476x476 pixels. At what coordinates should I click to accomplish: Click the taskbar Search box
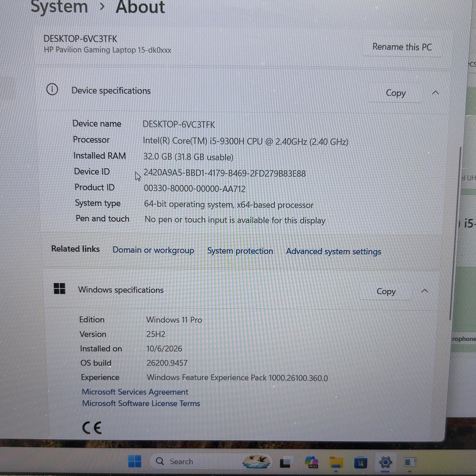click(x=211, y=461)
